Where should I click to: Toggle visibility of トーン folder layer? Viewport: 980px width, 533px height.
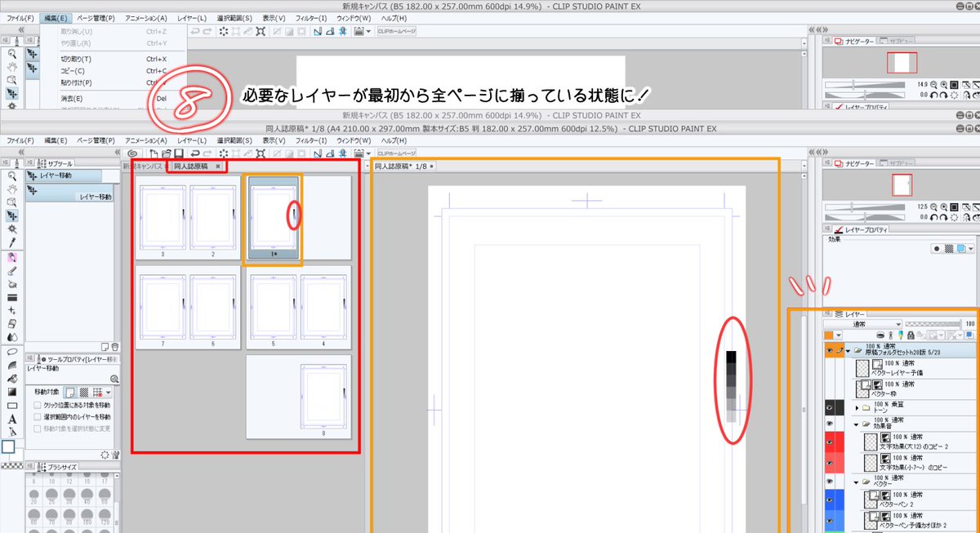point(830,406)
